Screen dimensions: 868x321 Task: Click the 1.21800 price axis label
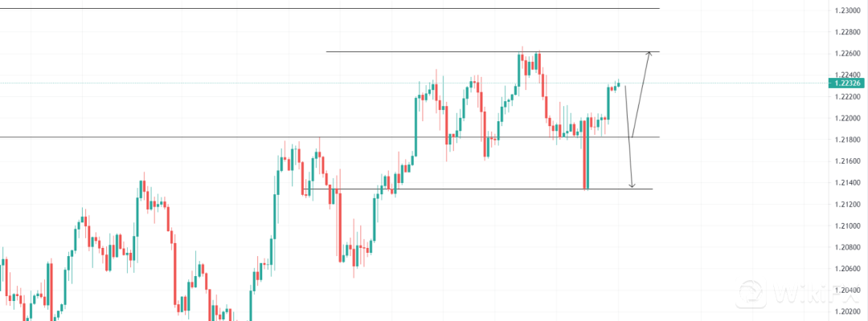[x=846, y=140]
